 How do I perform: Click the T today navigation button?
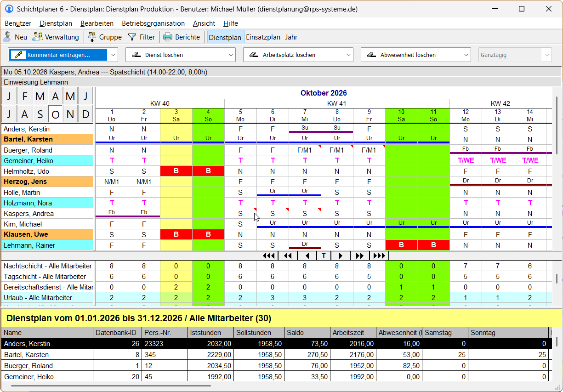324,256
